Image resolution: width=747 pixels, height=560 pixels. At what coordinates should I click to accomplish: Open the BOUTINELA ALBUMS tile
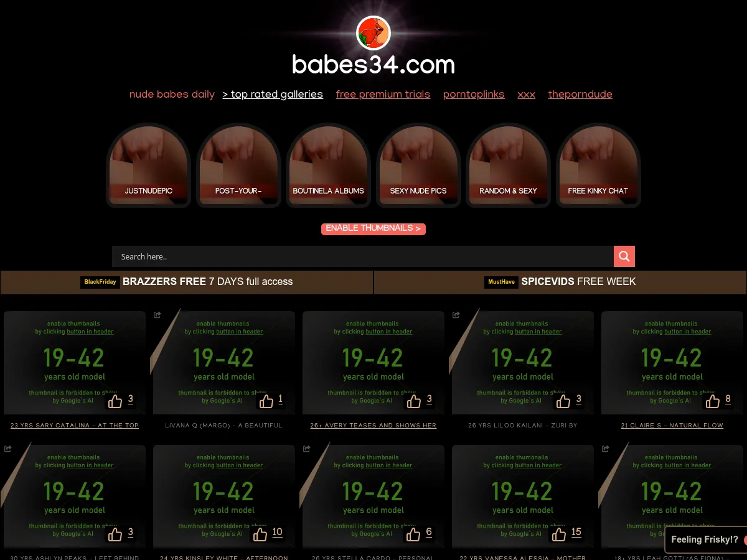pyautogui.click(x=329, y=165)
